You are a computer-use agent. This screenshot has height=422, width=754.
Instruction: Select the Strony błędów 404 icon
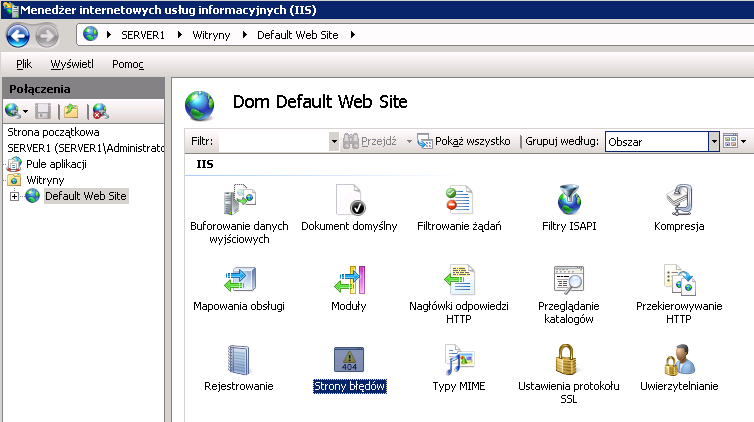click(349, 360)
